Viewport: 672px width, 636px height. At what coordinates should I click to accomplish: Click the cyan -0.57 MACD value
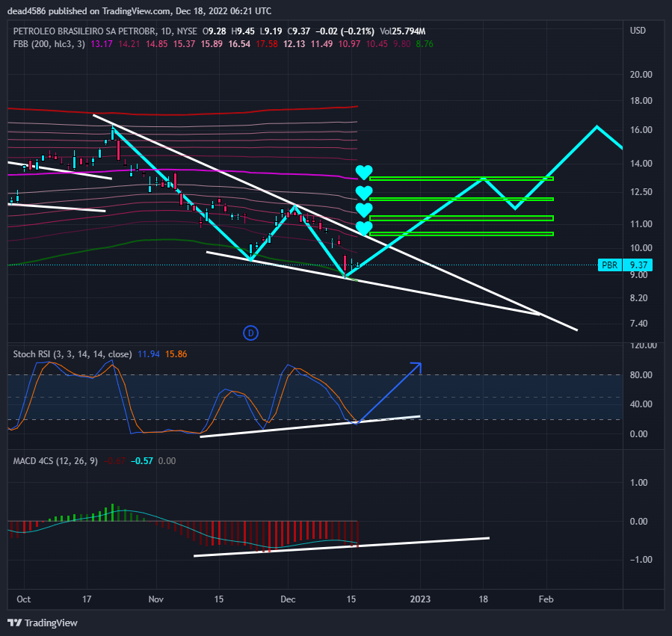(142, 460)
